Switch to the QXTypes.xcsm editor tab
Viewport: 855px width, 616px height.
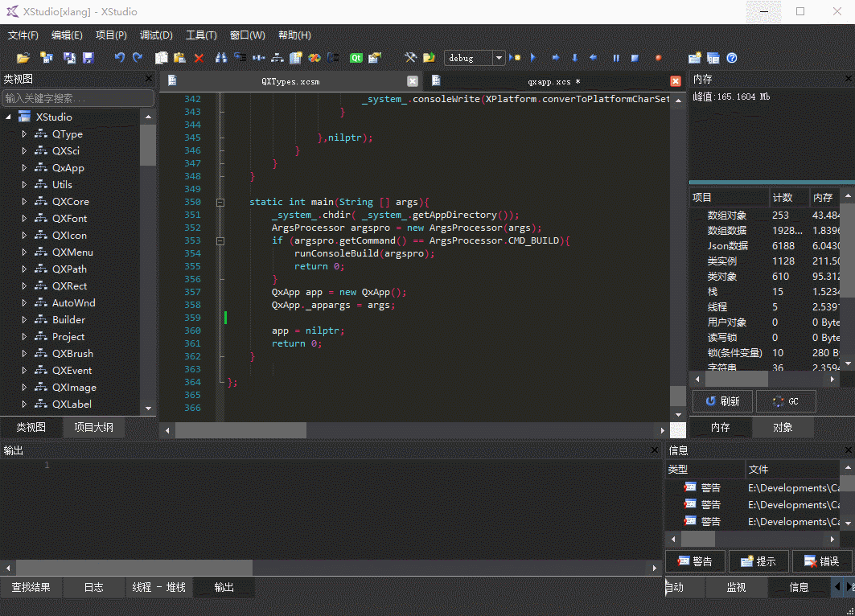coord(290,81)
